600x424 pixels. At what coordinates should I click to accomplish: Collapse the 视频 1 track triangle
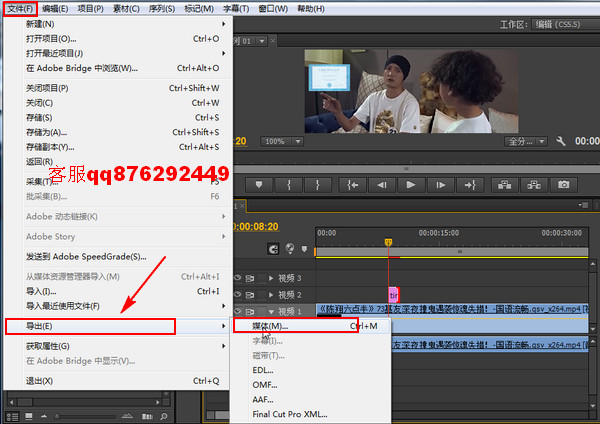coord(271,312)
